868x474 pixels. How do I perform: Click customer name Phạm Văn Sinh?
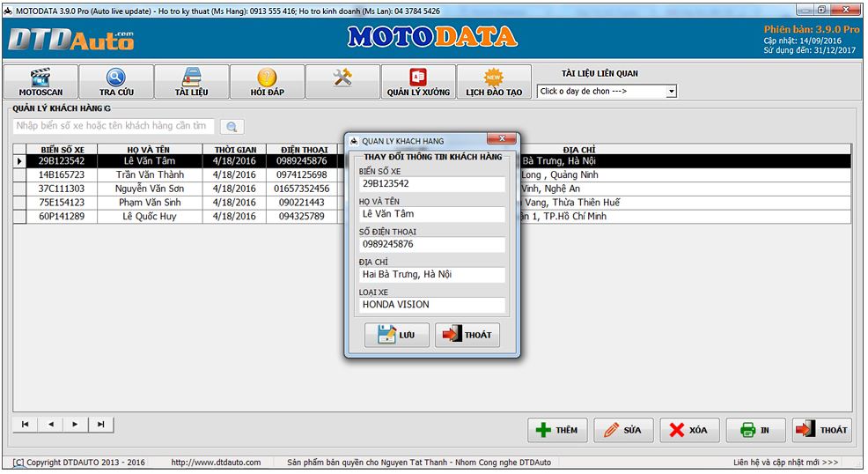[150, 203]
